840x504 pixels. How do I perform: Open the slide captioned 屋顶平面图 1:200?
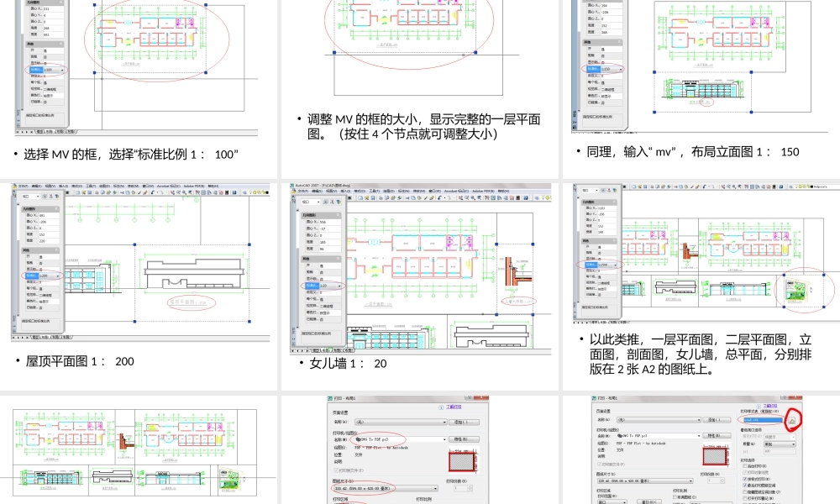[x=139, y=286]
